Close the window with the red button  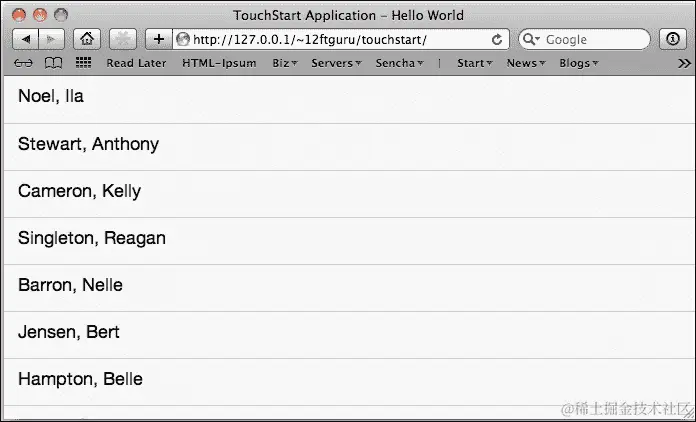click(19, 15)
